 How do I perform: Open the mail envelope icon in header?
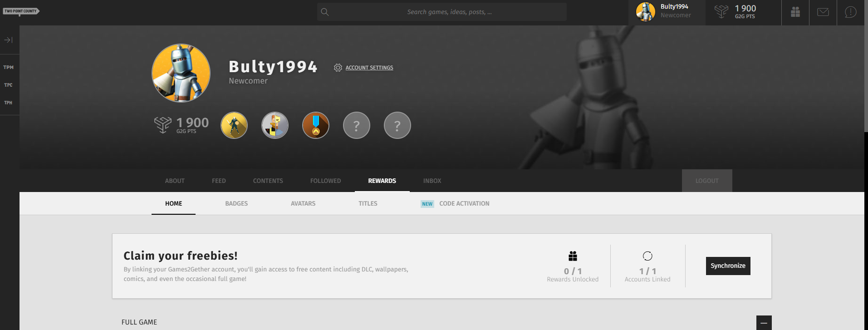(823, 12)
